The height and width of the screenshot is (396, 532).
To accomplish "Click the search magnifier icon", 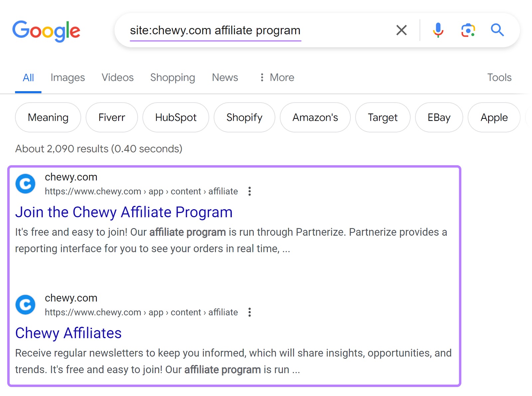I will pos(497,30).
